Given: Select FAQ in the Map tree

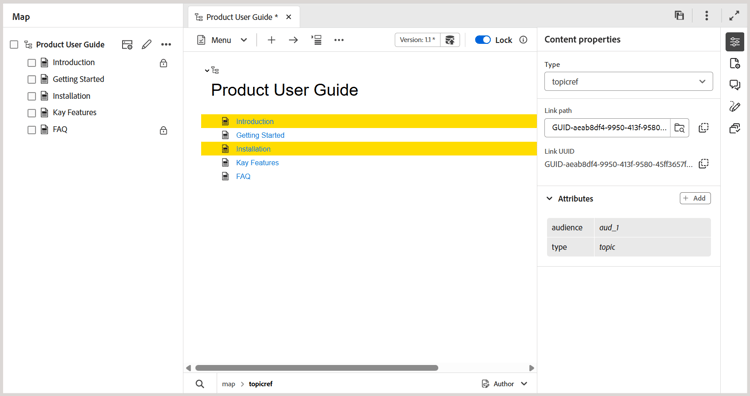Looking at the screenshot, I should point(60,129).
